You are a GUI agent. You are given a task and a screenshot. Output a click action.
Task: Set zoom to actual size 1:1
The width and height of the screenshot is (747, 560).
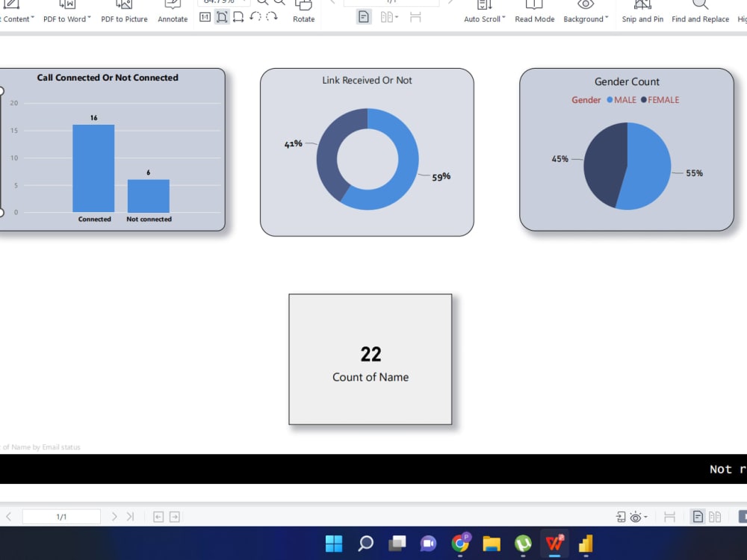[205, 16]
